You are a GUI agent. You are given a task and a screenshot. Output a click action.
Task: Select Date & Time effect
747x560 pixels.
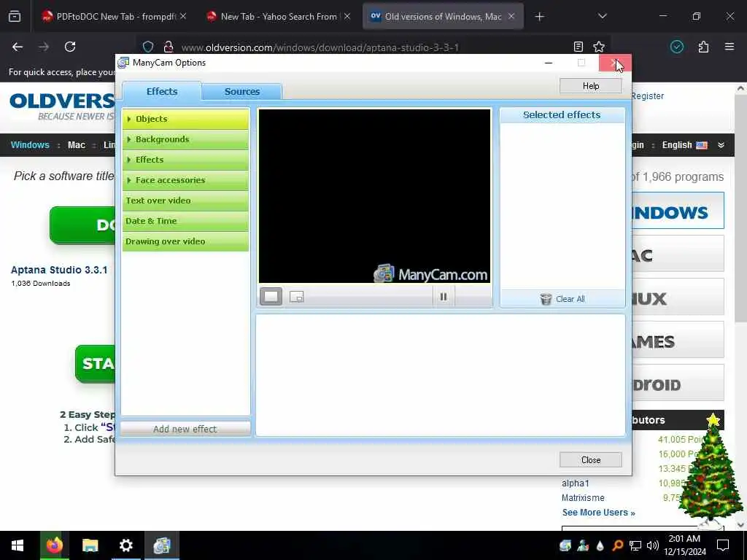[185, 221]
